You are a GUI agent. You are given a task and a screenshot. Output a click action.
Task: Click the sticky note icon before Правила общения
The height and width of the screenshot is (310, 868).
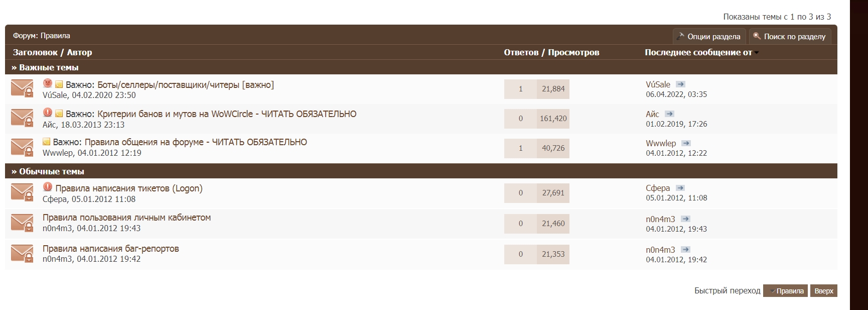click(46, 142)
